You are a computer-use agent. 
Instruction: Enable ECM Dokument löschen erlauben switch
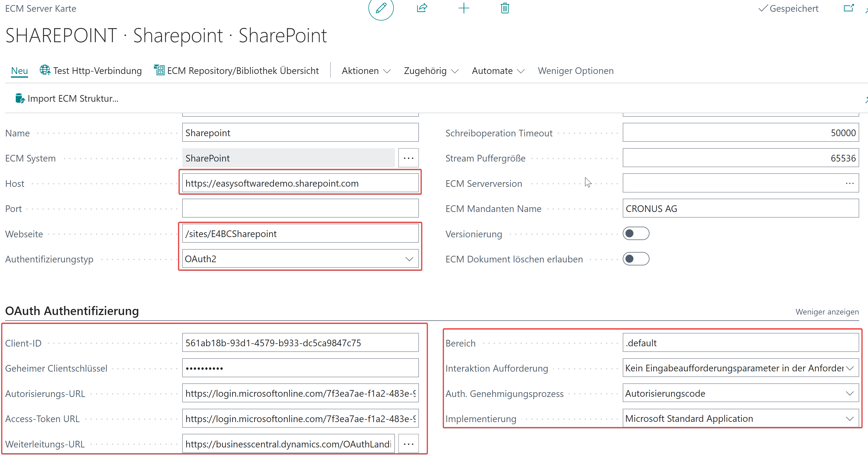click(636, 259)
